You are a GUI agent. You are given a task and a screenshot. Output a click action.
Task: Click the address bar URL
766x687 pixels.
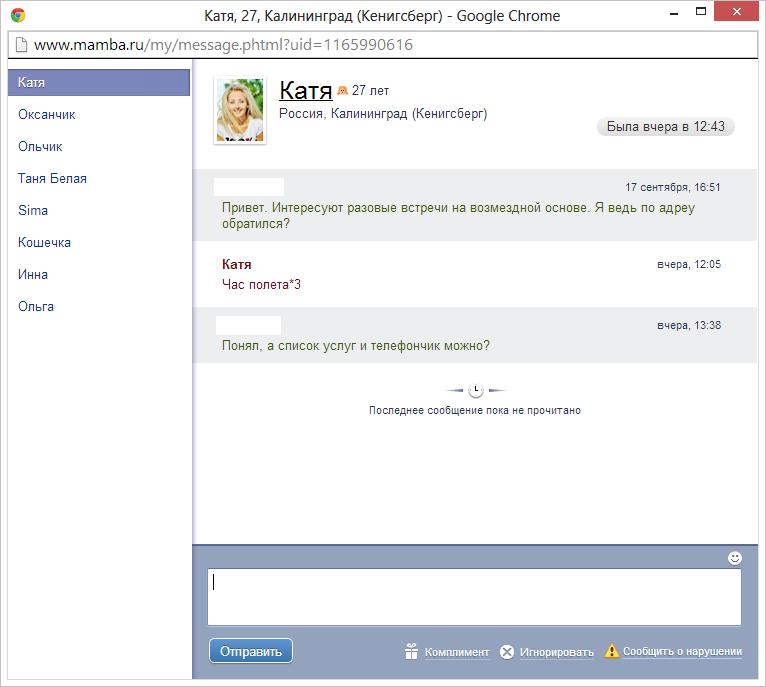(223, 44)
